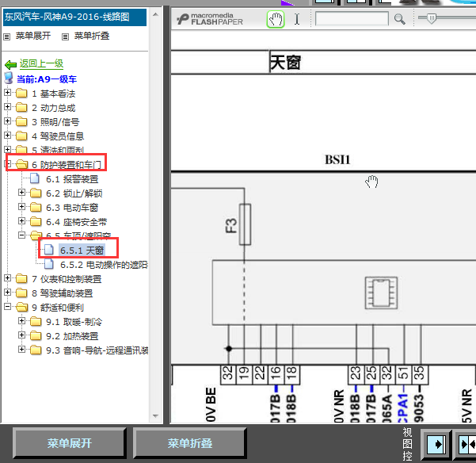Select 7 仪表和控制装置 tree label
This screenshot has width=476, height=463.
pyautogui.click(x=67, y=279)
